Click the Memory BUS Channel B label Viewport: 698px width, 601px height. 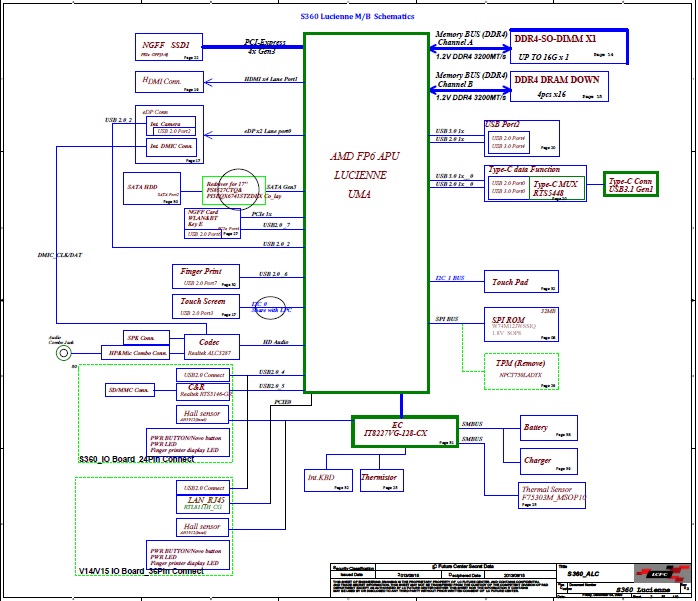coord(471,80)
